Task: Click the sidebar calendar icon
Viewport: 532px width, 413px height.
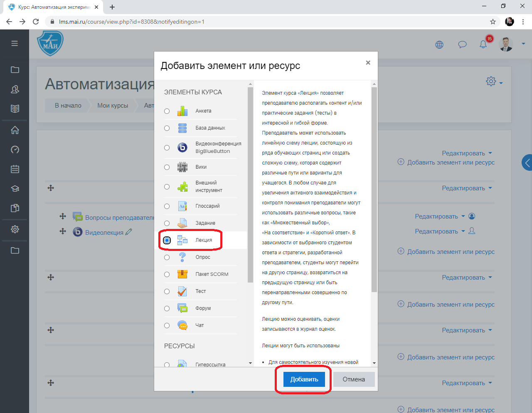Action: tap(15, 169)
